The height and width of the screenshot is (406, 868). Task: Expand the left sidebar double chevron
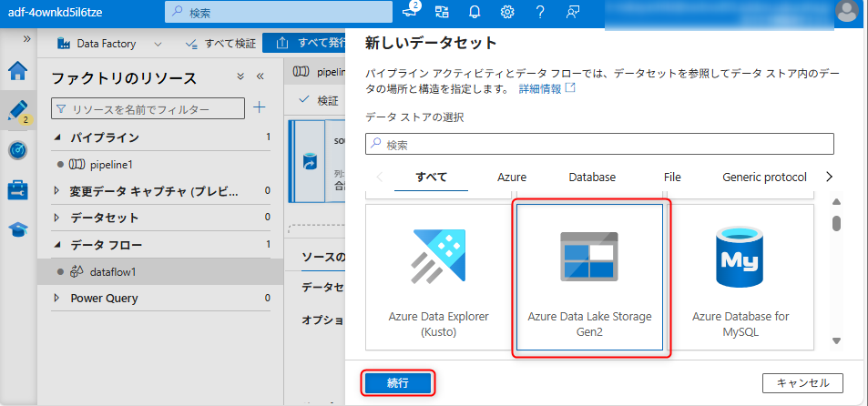(x=26, y=39)
